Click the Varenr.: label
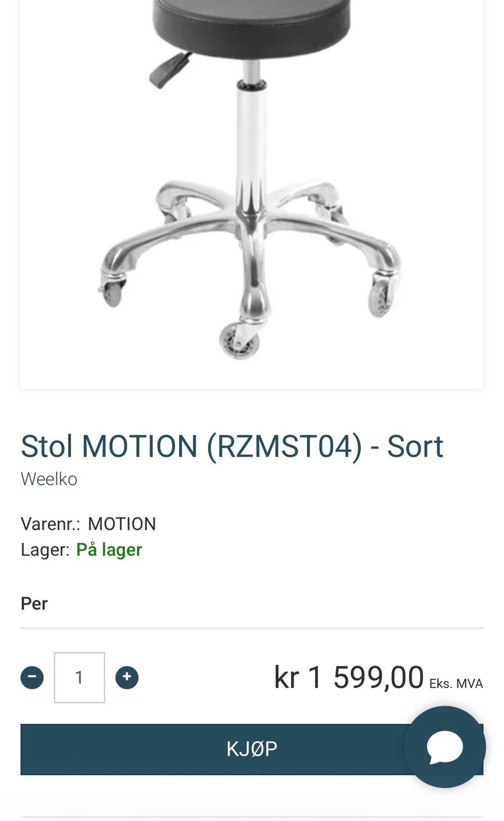 pyautogui.click(x=50, y=524)
